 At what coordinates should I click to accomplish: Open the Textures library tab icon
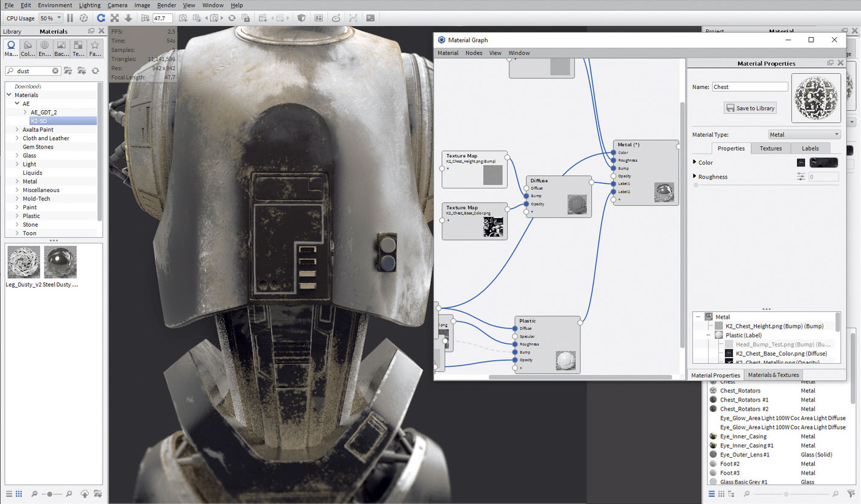tap(78, 48)
